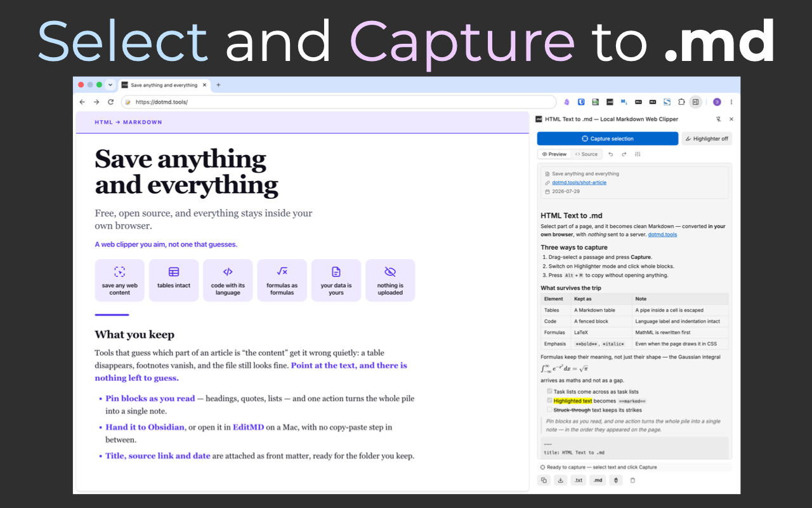The image size is (812, 508).
Task: Toggle the 'Struck-through text' checkbox
Action: click(549, 410)
